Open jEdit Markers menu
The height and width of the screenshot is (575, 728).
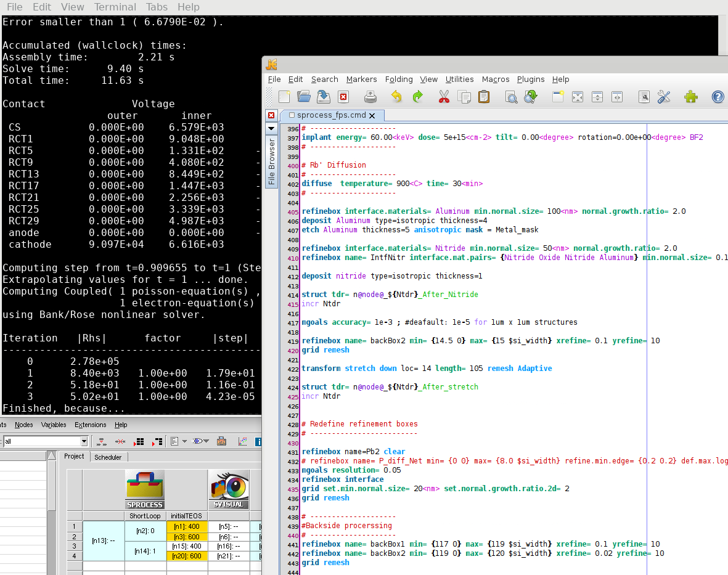pos(361,80)
